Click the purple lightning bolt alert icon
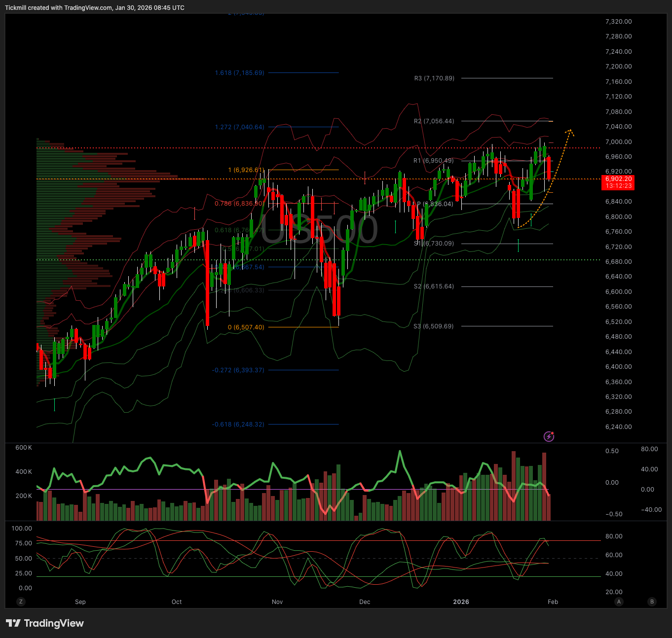The height and width of the screenshot is (638, 672). [549, 436]
